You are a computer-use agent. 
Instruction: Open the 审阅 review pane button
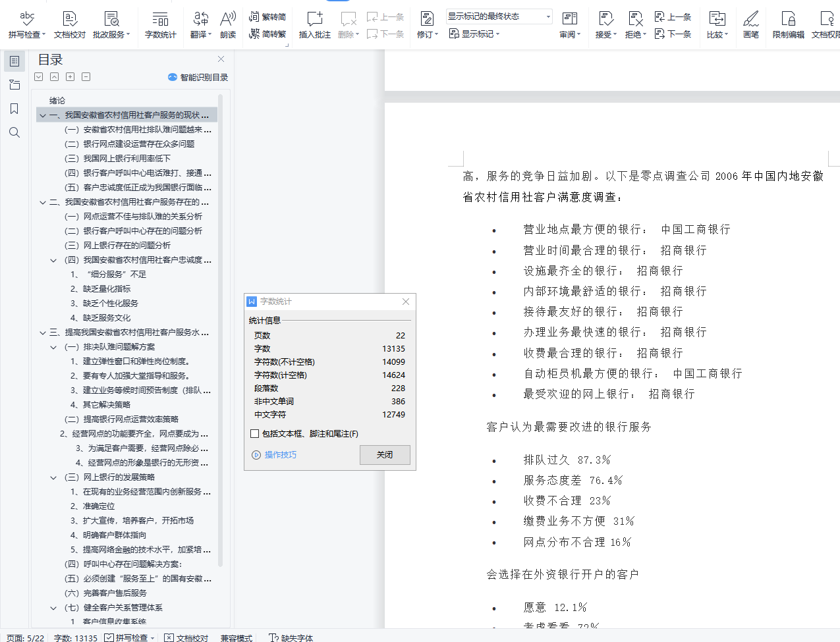570,25
